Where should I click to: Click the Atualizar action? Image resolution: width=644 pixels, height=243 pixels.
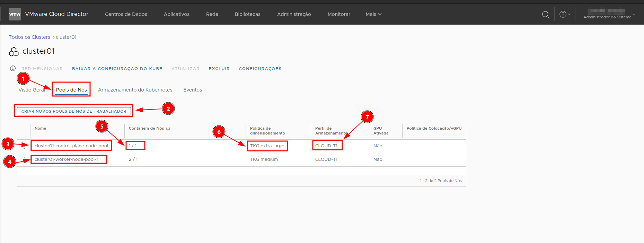(186, 69)
